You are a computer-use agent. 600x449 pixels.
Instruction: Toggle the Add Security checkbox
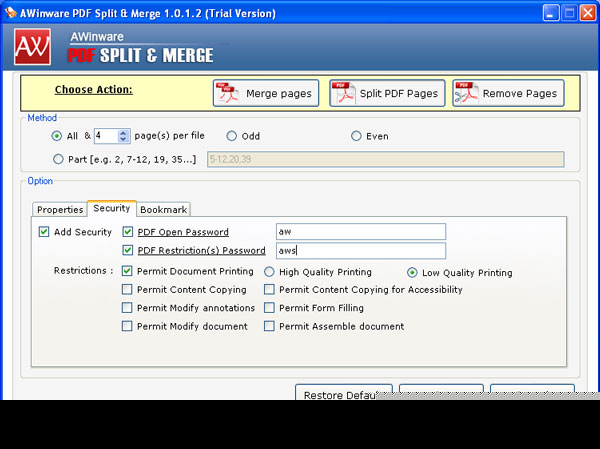(44, 232)
